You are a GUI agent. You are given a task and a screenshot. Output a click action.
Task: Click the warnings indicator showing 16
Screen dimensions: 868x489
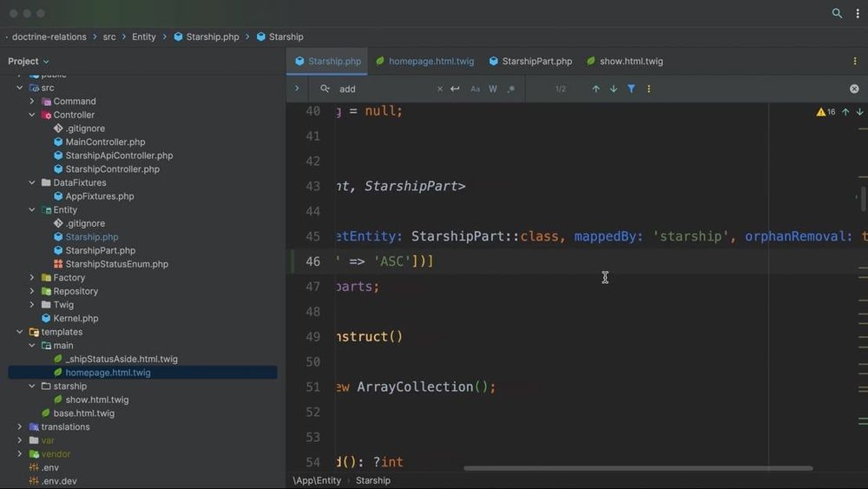coord(825,112)
